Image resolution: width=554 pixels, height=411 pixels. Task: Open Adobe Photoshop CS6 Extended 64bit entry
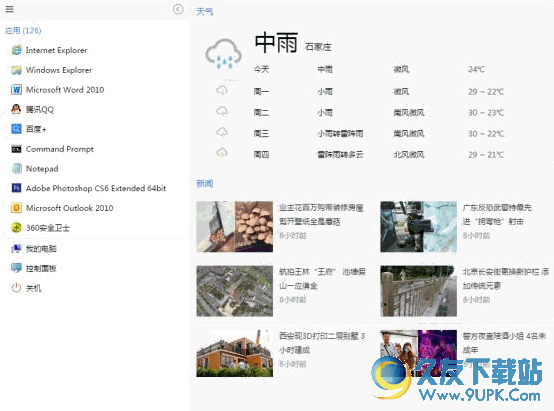coord(96,188)
